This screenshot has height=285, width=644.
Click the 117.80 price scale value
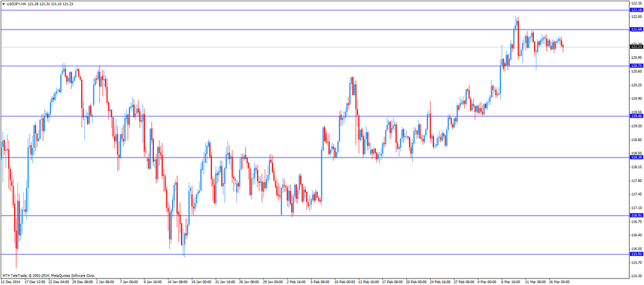pos(636,180)
